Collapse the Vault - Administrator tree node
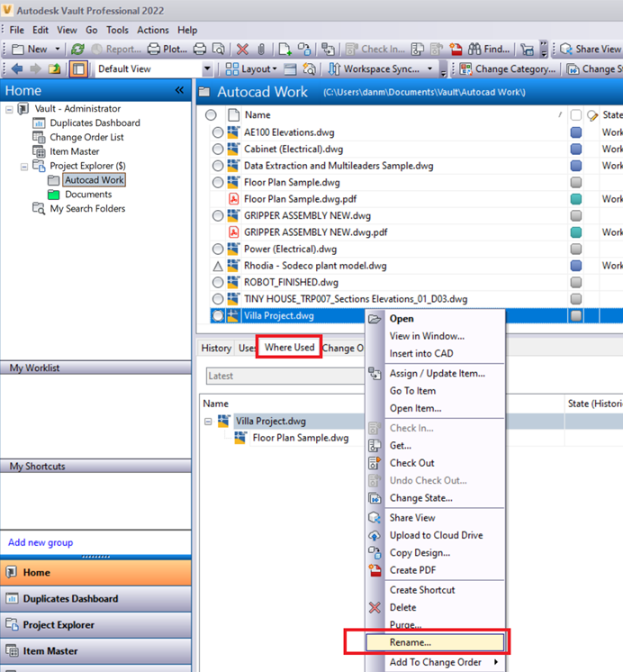 click(9, 109)
